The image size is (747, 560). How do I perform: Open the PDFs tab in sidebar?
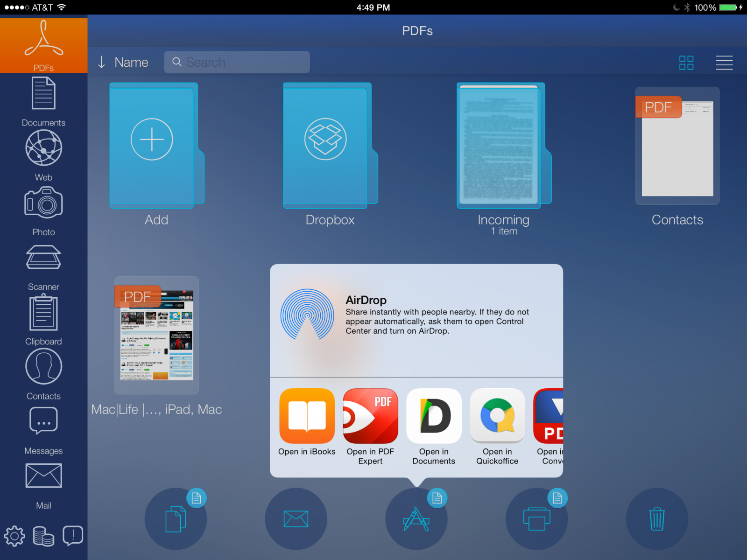(x=43, y=45)
